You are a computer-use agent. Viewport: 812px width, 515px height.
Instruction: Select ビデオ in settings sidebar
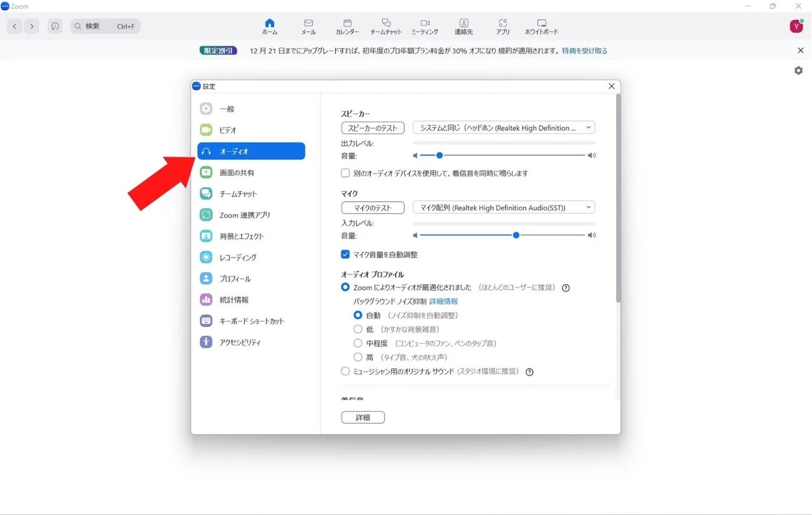click(251, 130)
